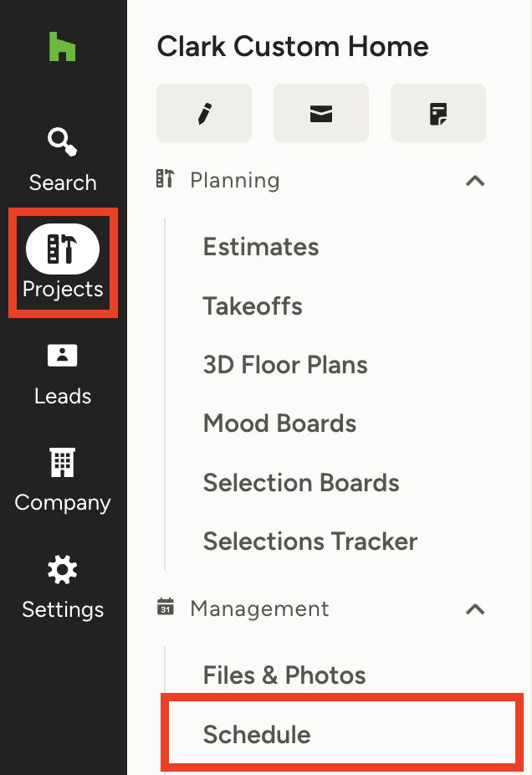Image resolution: width=532 pixels, height=775 pixels.
Task: Open the Company building icon
Action: (x=62, y=462)
